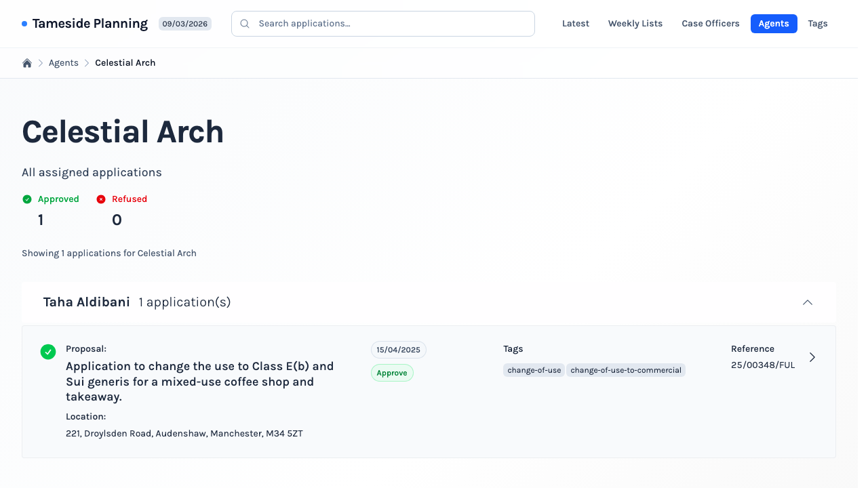Click the change-of-use tag
The height and width of the screenshot is (488, 868).
[x=534, y=370]
